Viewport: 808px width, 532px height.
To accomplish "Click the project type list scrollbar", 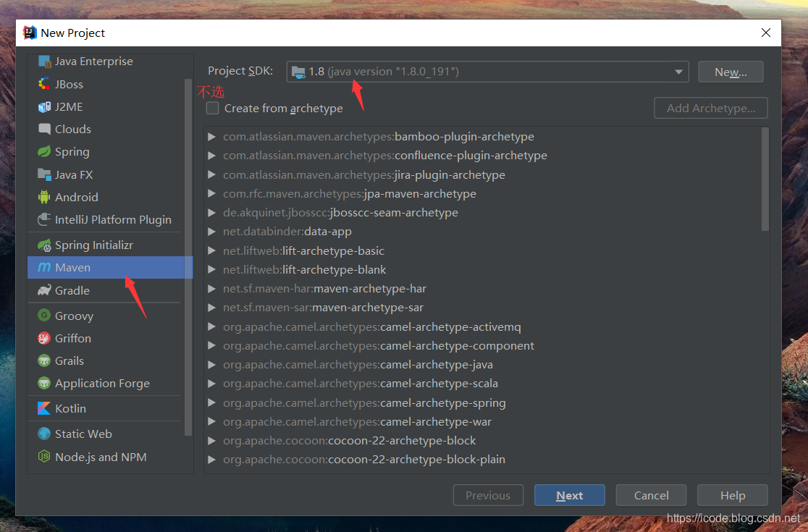I will (x=188, y=258).
